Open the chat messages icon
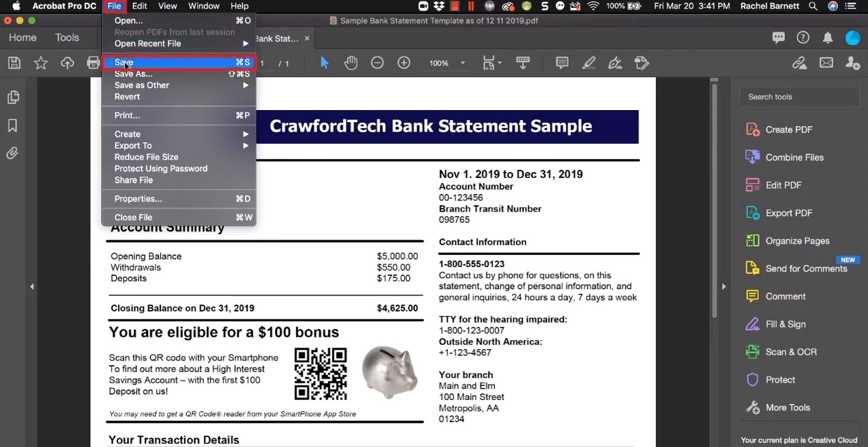 [778, 38]
